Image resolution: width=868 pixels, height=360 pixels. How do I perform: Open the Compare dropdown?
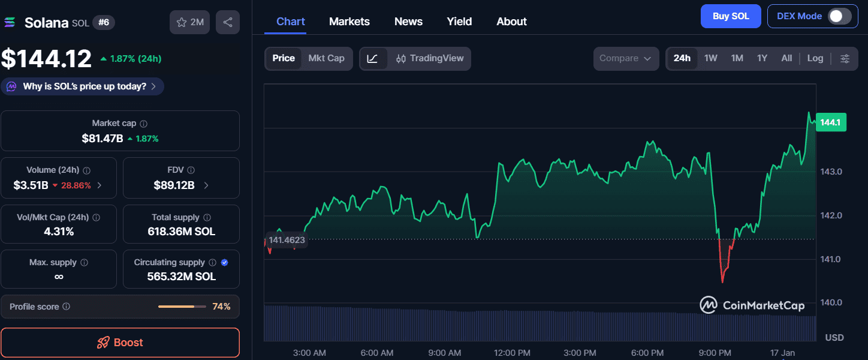tap(625, 58)
